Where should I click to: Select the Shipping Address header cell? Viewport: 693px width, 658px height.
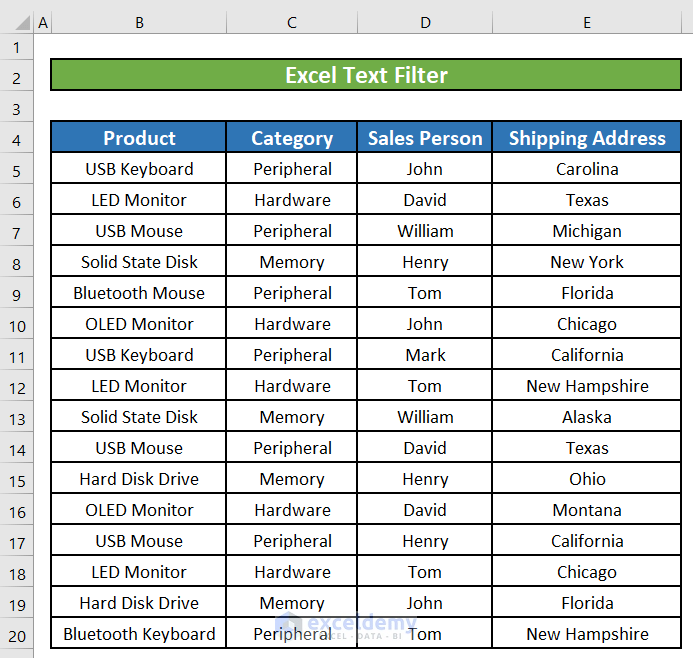coord(587,138)
